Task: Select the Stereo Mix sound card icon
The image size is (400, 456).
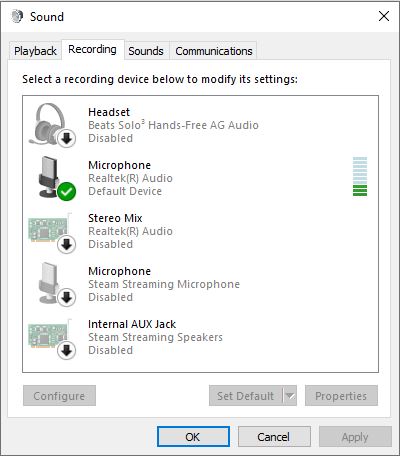Action: pos(52,233)
